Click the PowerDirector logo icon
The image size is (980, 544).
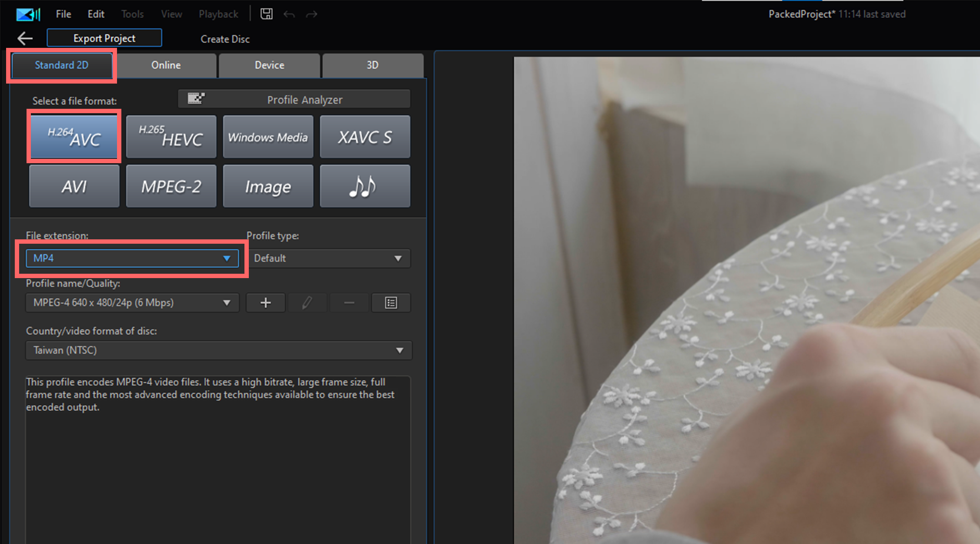28,14
